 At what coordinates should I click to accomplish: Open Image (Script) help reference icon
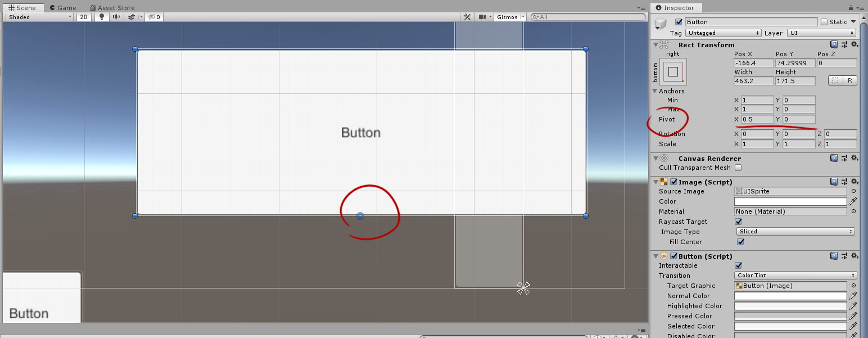tap(834, 182)
